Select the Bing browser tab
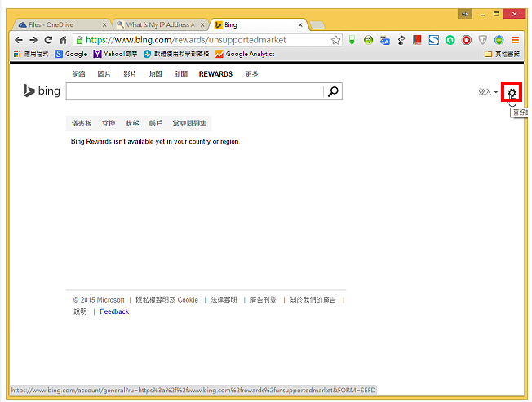Viewport: 532px width, 402px height. click(258, 24)
